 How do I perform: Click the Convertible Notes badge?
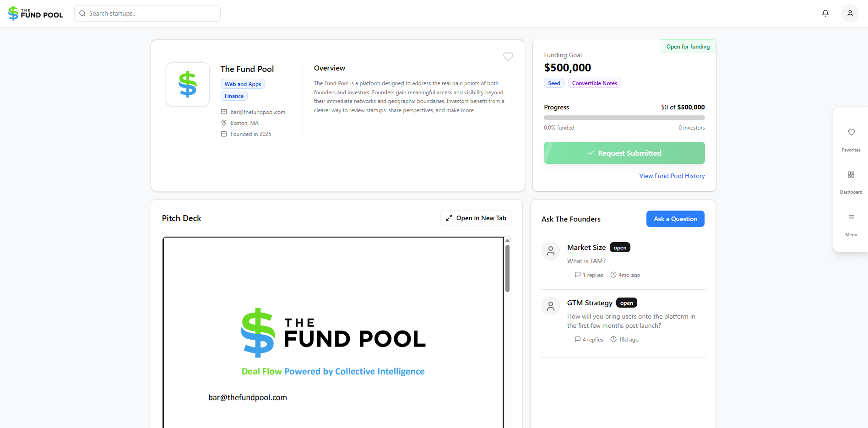594,83
